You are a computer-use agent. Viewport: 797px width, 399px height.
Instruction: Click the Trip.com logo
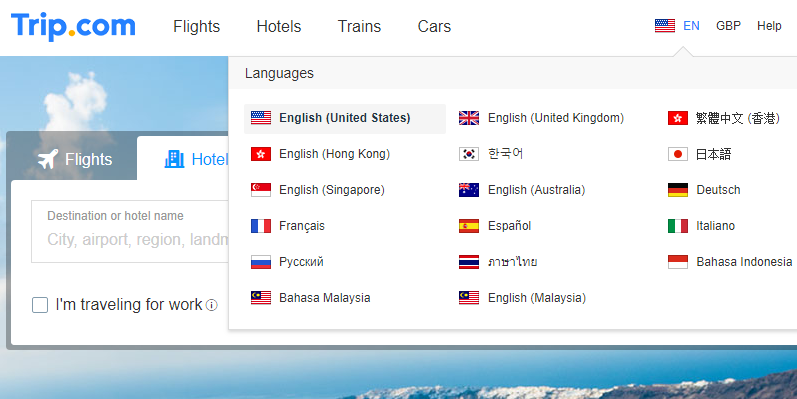point(73,26)
